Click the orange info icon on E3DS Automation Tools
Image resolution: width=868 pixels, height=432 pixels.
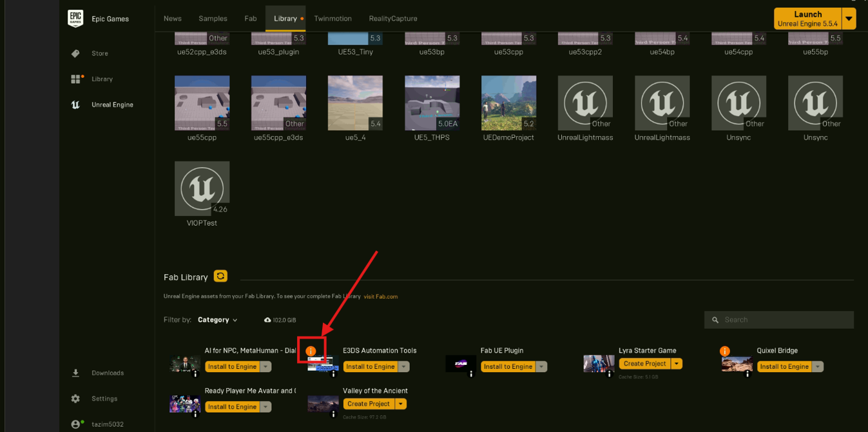tap(311, 351)
